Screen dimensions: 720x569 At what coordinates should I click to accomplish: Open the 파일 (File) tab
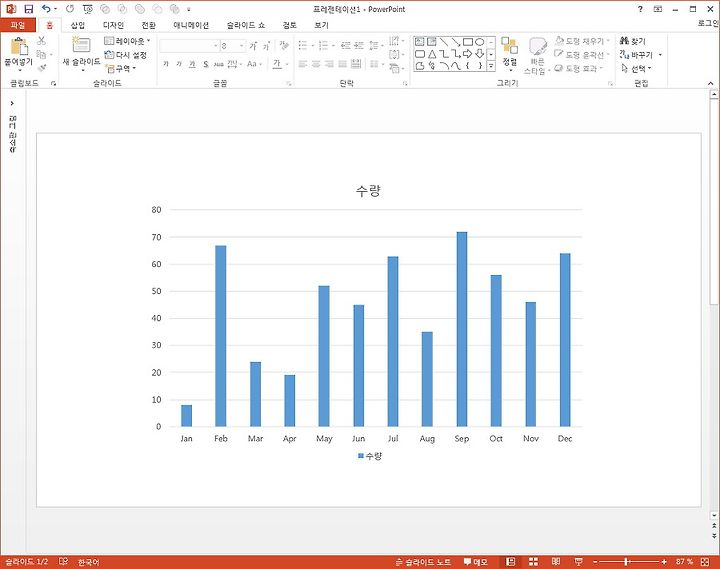tap(18, 25)
